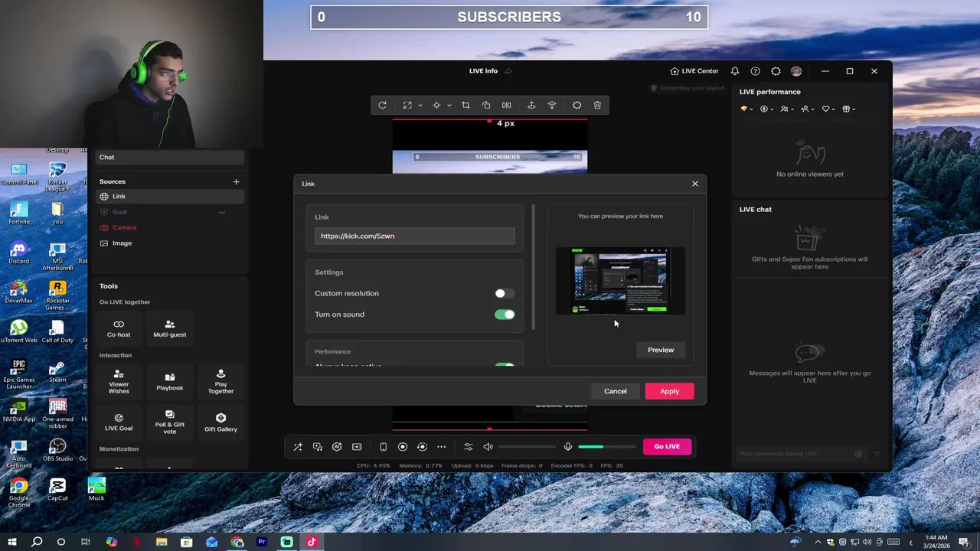The height and width of the screenshot is (551, 980).
Task: Open the Gift Gallery tool
Action: [220, 422]
